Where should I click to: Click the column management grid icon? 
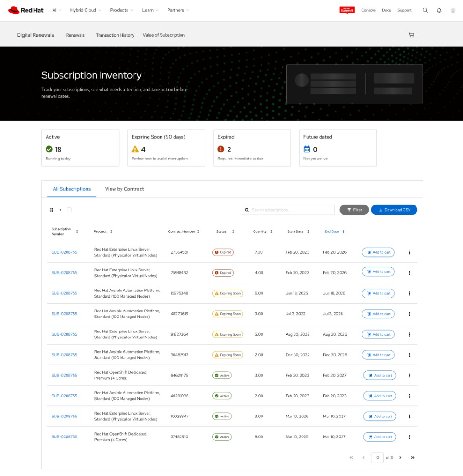[52, 210]
